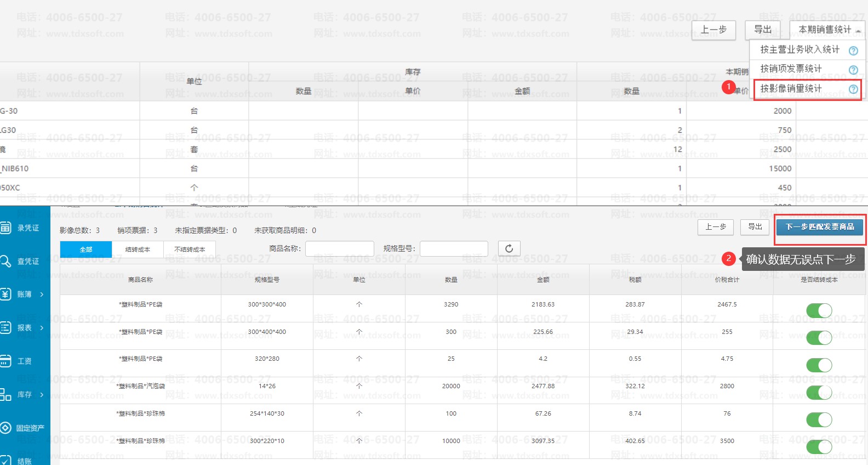Expand the 报表 sidebar submenu

pos(42,328)
